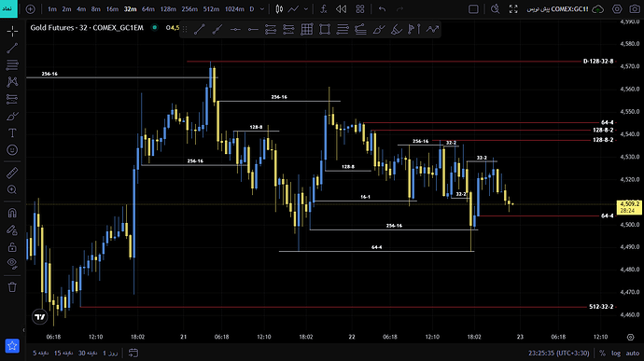The image size is (644, 361).
Task: Click the line chart style icon
Action: tap(293, 9)
